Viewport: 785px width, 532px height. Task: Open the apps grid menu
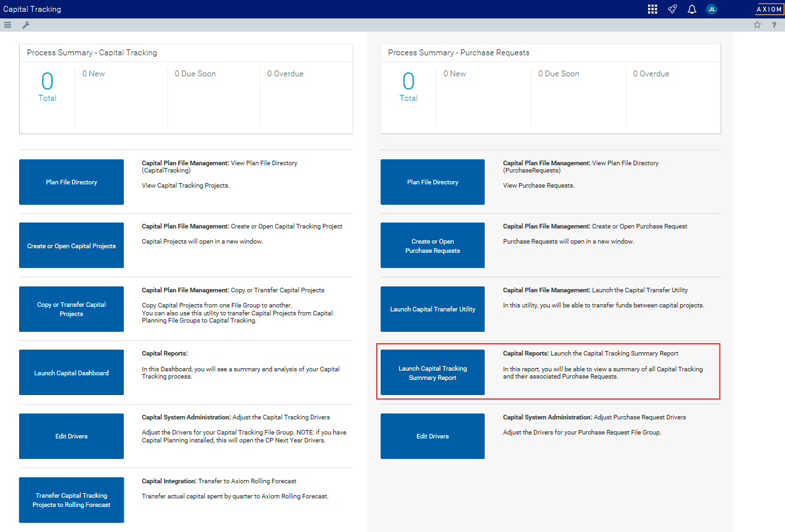[652, 9]
